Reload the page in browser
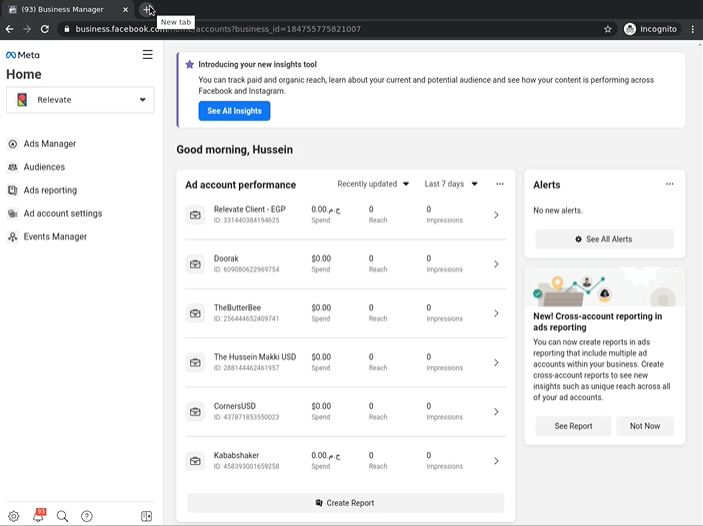This screenshot has height=526, width=703. (x=44, y=29)
